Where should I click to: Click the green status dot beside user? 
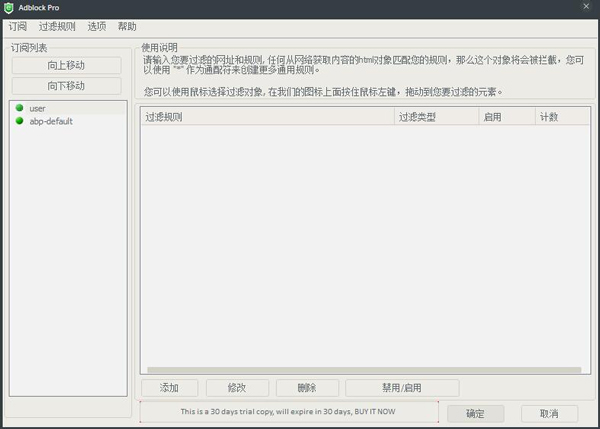tap(20, 108)
